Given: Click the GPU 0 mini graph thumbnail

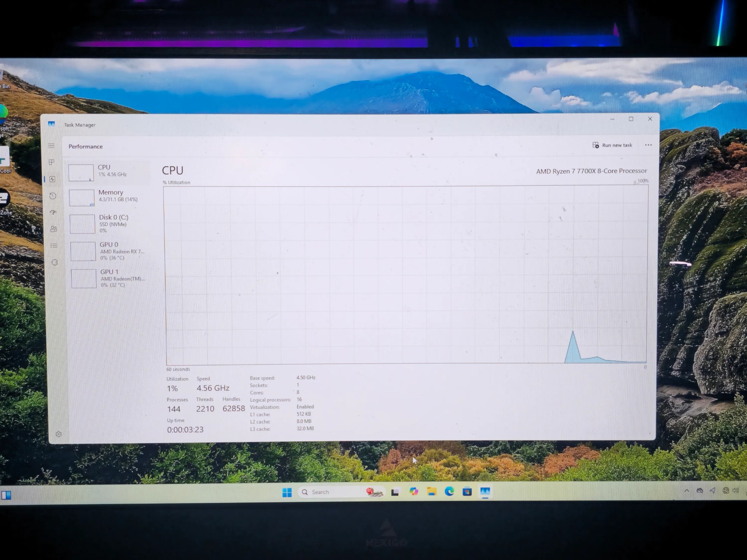Looking at the screenshot, I should click(83, 252).
